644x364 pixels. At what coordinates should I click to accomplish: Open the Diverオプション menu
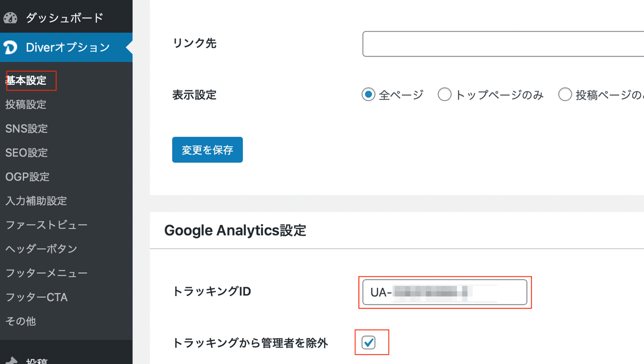(67, 48)
